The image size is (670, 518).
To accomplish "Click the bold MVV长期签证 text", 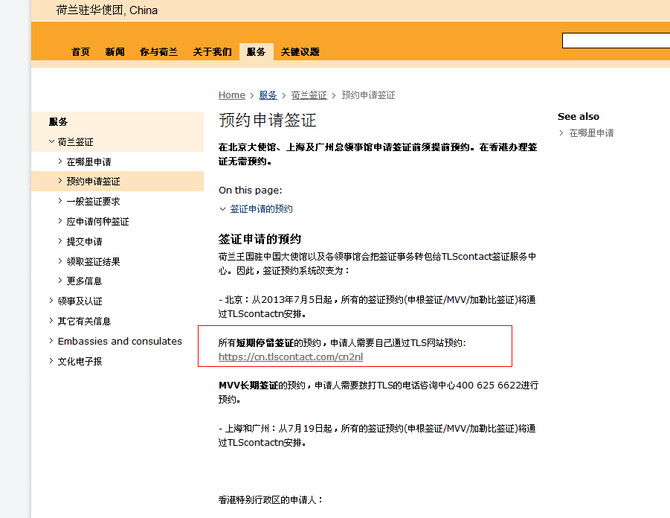I will 248,386.
